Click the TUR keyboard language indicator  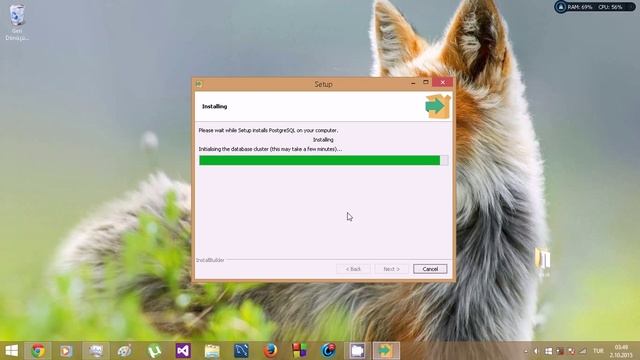tap(598, 351)
